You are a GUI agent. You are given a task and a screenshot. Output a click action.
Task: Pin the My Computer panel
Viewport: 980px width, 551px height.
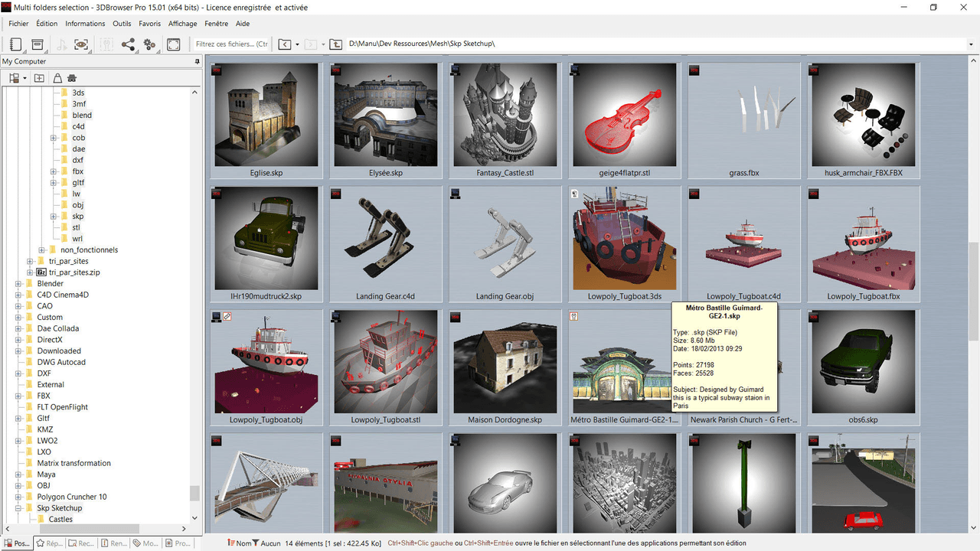(197, 61)
